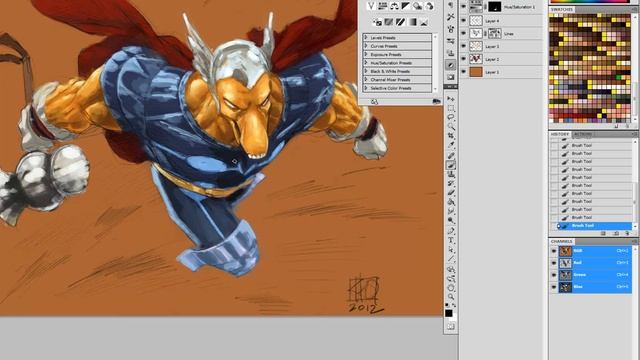Click the Hue/Saturation 1 black layer mask
The image size is (640, 360).
click(495, 7)
